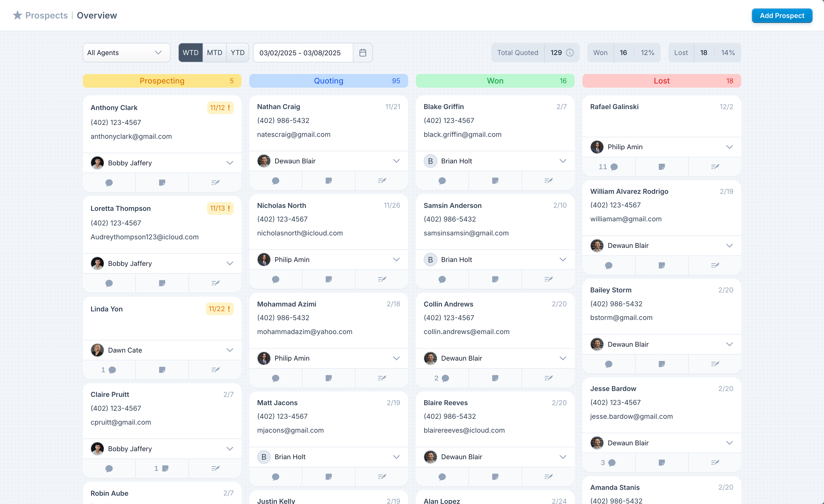824x504 pixels.
Task: Click email samsinsamsin@gmail.com
Action: pyautogui.click(x=466, y=233)
